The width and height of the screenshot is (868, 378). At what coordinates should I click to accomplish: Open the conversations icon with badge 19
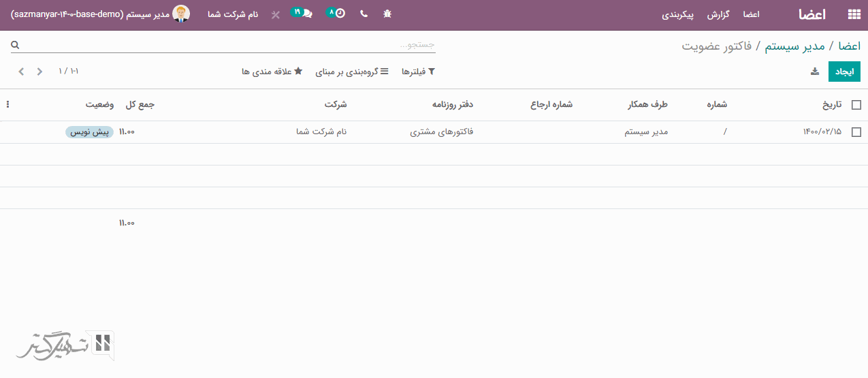tap(303, 14)
